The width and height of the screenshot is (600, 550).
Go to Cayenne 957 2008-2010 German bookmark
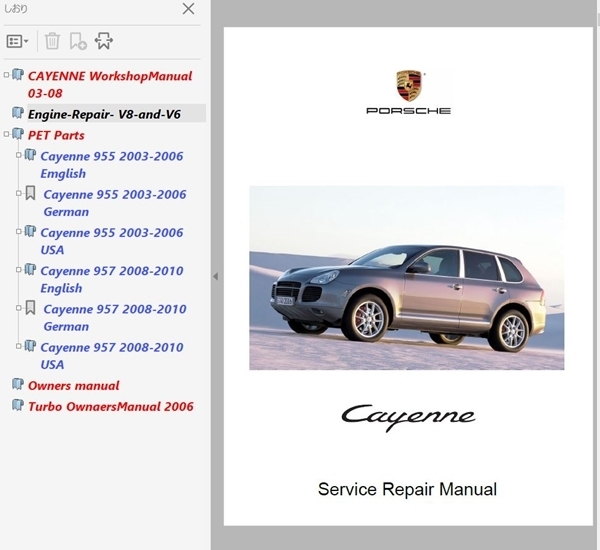pyautogui.click(x=114, y=318)
